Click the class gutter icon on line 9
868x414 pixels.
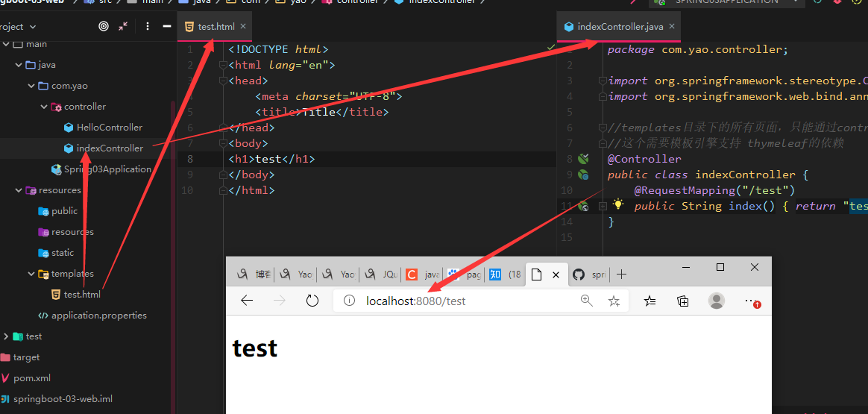coord(583,175)
